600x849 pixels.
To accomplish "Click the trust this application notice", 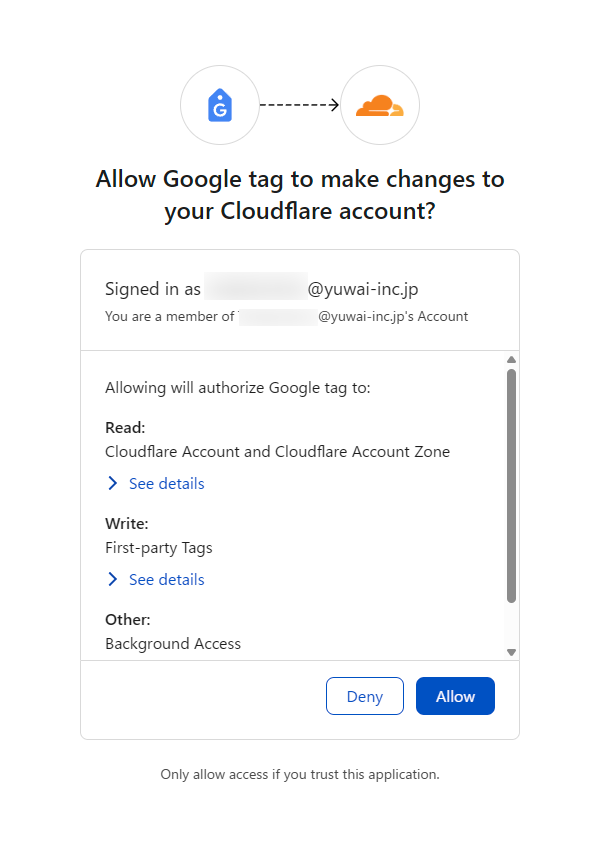I will [x=300, y=774].
